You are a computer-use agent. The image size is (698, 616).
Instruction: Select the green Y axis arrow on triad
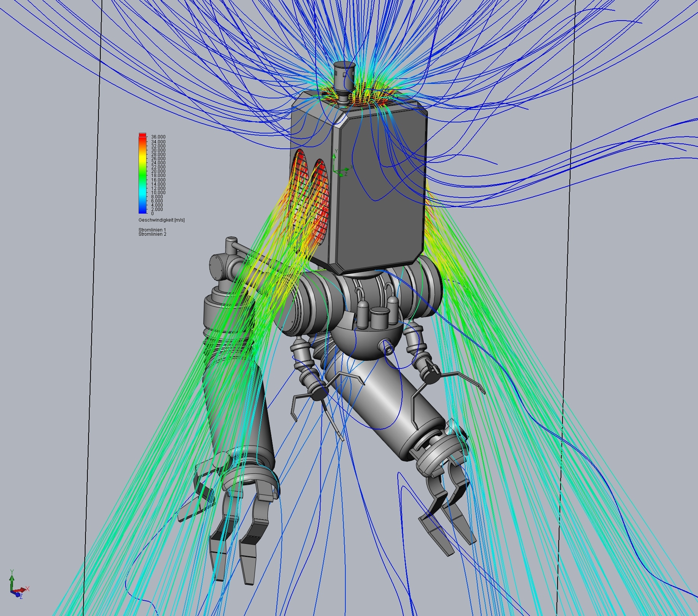(12, 579)
